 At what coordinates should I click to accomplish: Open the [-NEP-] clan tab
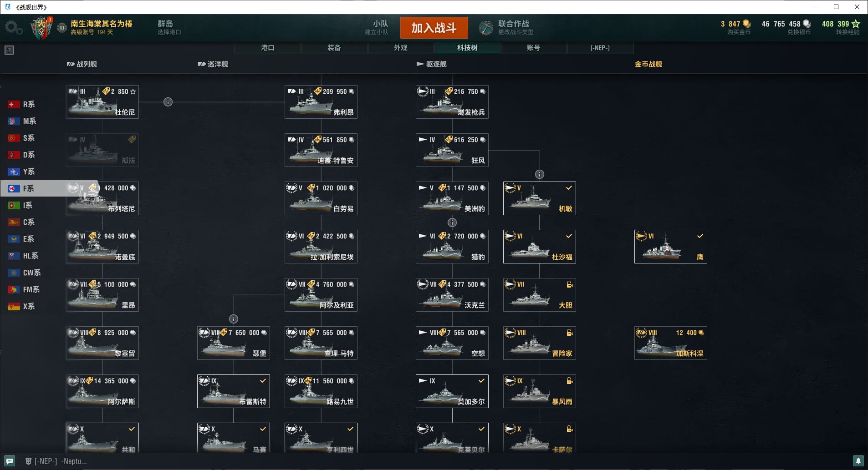600,48
